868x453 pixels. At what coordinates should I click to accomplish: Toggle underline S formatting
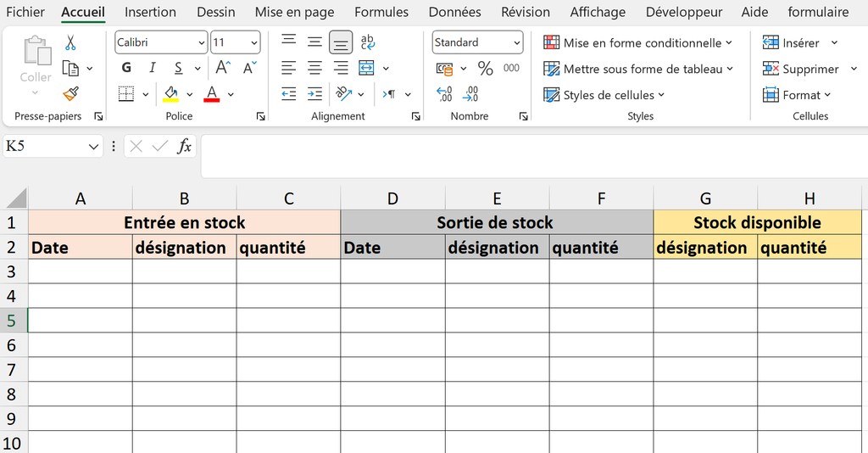(178, 68)
